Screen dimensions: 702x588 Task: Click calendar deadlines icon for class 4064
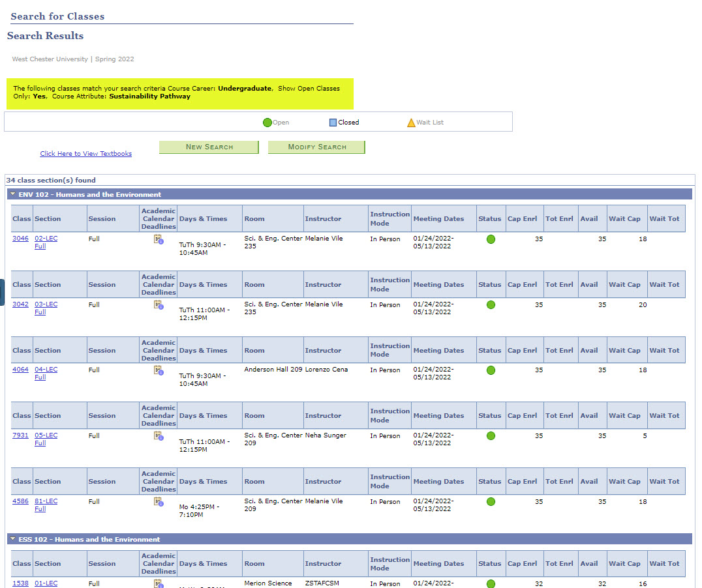pos(159,370)
